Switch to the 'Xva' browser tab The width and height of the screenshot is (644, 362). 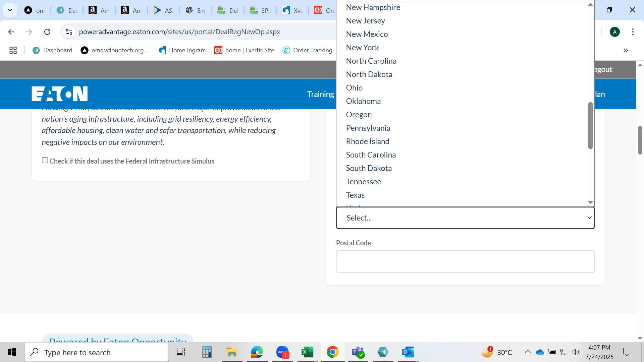click(x=292, y=10)
